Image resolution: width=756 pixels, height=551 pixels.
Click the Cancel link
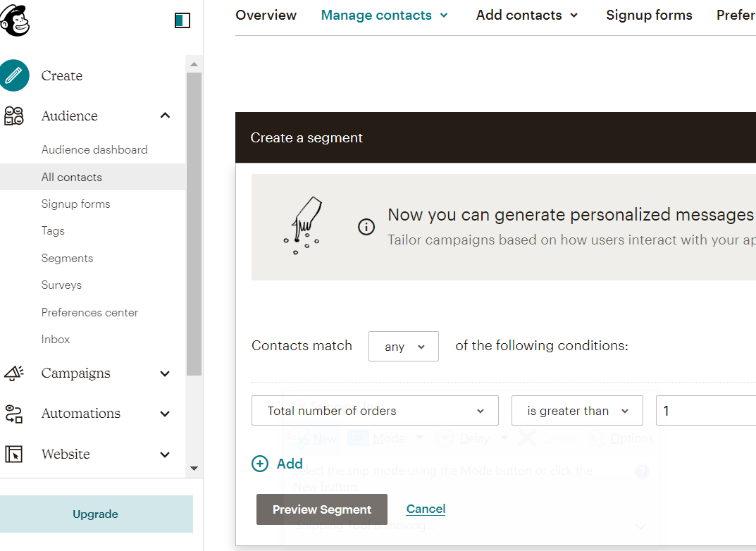click(426, 509)
